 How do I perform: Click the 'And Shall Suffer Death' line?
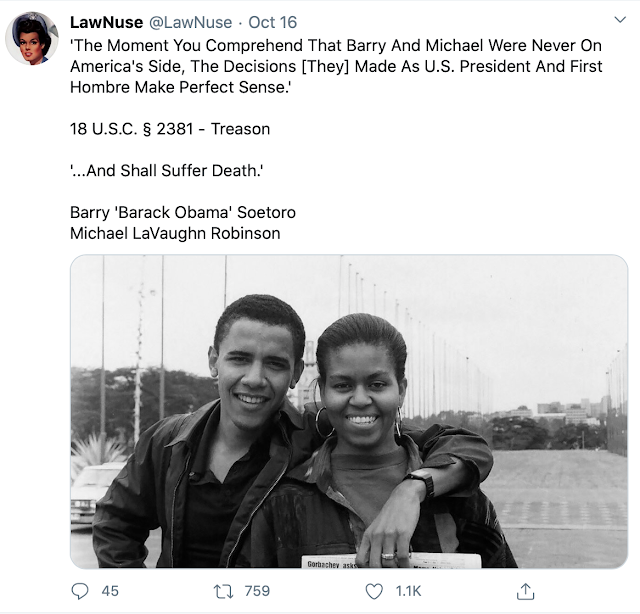pos(167,171)
